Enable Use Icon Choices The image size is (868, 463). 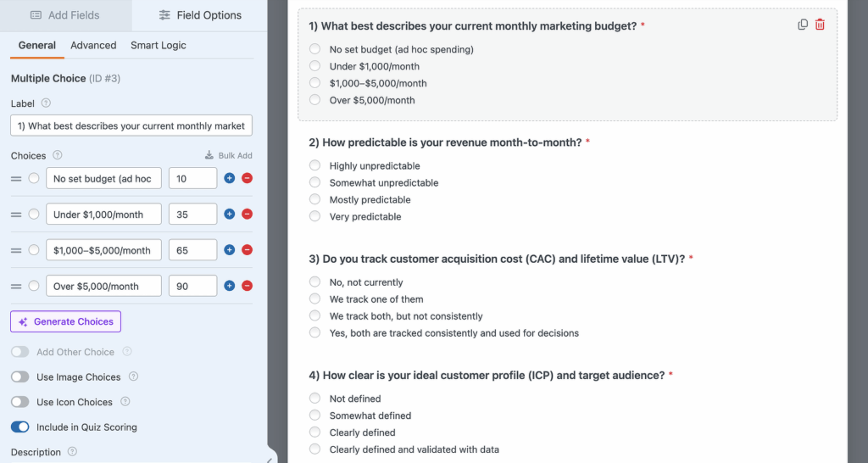20,402
